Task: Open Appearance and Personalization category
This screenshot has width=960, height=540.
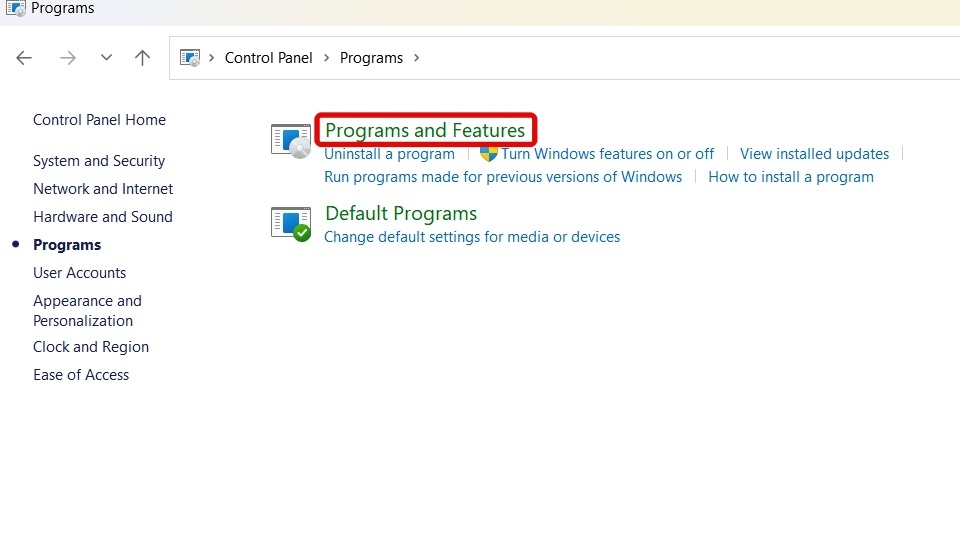Action: click(x=88, y=311)
